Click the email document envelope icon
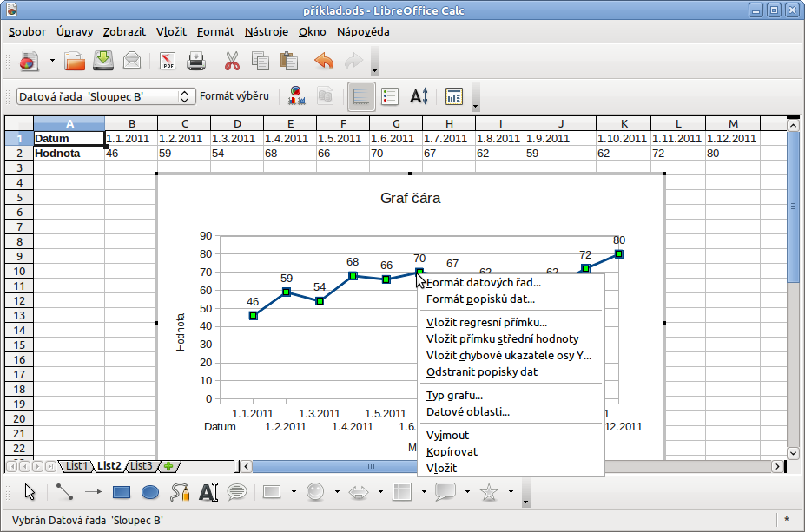The width and height of the screenshot is (805, 532). (x=132, y=61)
